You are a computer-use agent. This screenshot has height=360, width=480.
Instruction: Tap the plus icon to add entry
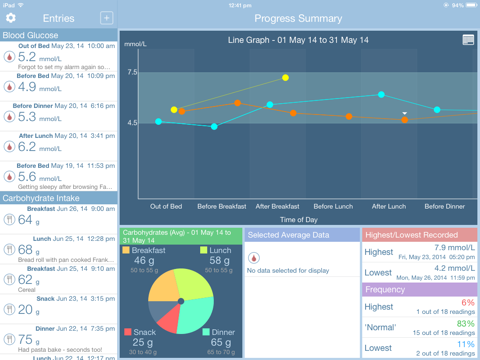pos(107,18)
